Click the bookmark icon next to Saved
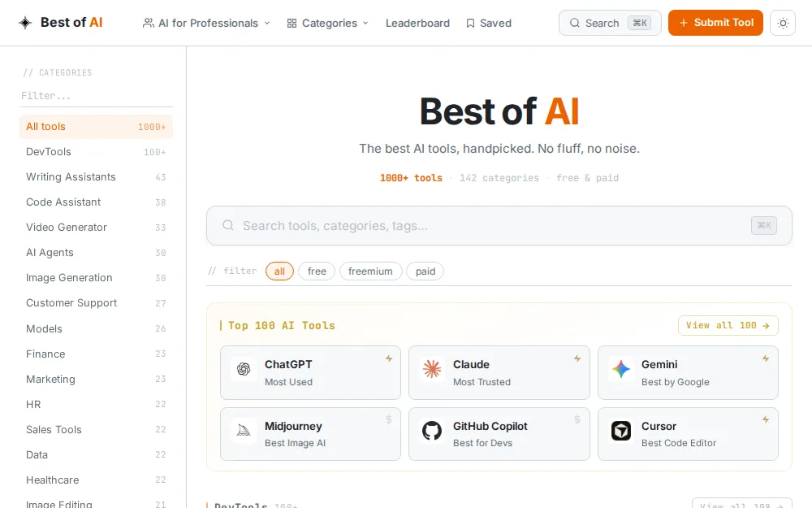 [x=470, y=24]
